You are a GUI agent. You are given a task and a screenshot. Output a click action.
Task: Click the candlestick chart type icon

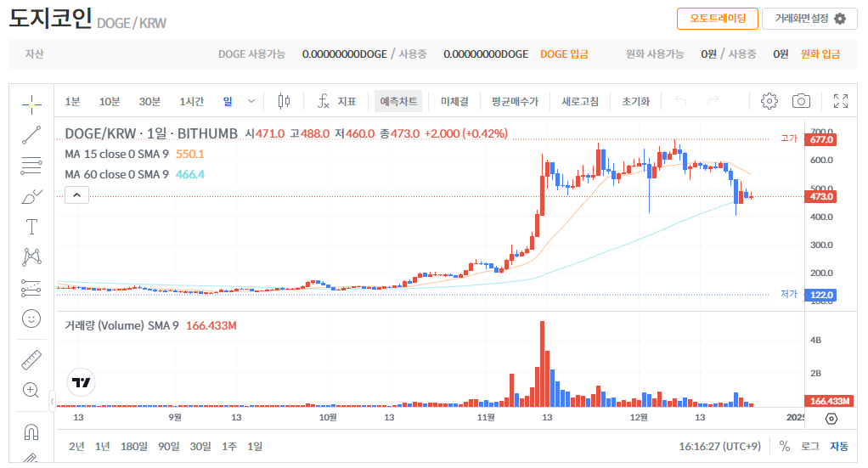[284, 101]
